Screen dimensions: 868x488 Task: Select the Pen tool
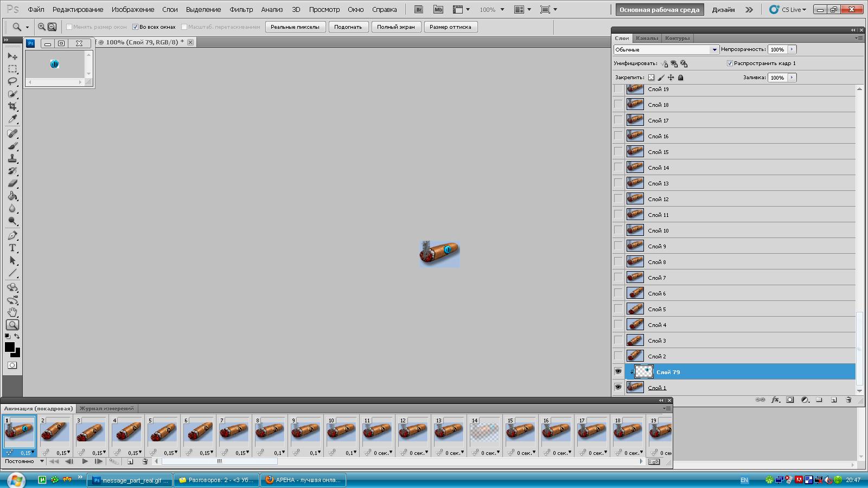[12, 235]
